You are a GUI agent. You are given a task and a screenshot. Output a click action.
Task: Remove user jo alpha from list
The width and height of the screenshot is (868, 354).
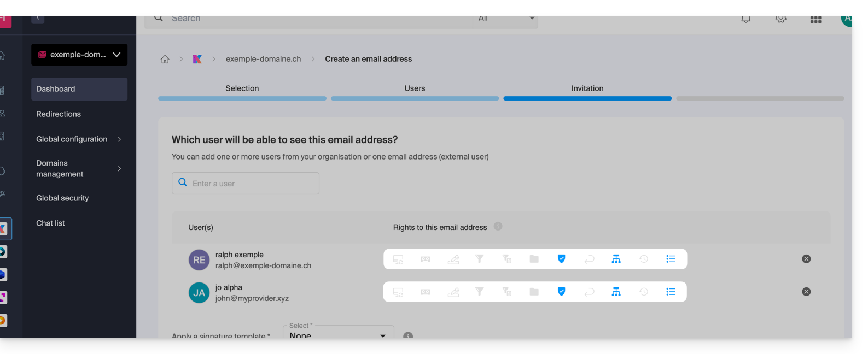pyautogui.click(x=806, y=292)
